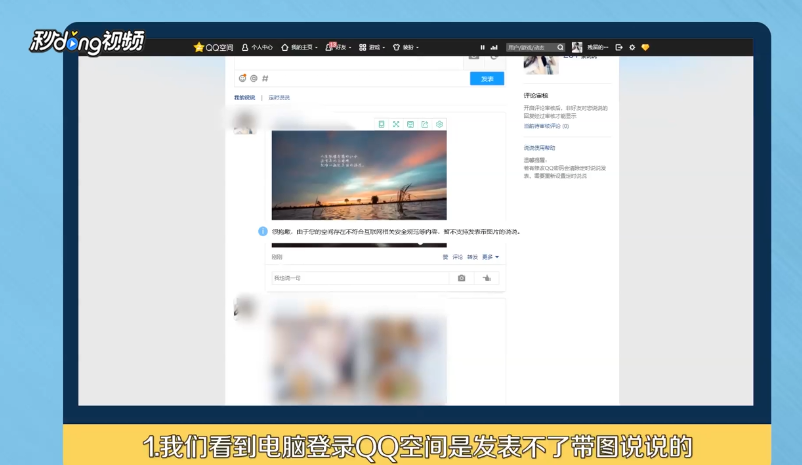Click the fullscreen expand icon above the photo
The height and width of the screenshot is (465, 802).
pyautogui.click(x=396, y=124)
